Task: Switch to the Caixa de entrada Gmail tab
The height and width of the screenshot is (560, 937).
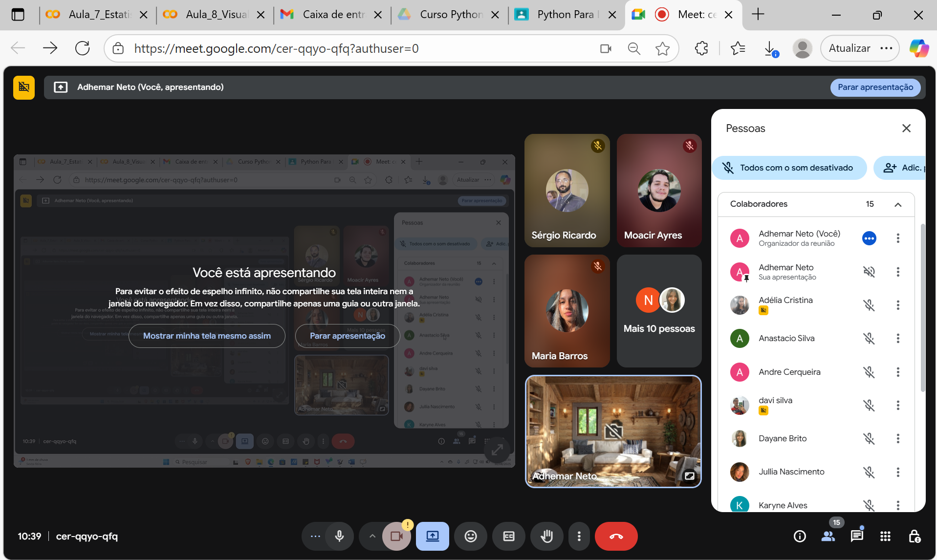Action: pos(331,15)
